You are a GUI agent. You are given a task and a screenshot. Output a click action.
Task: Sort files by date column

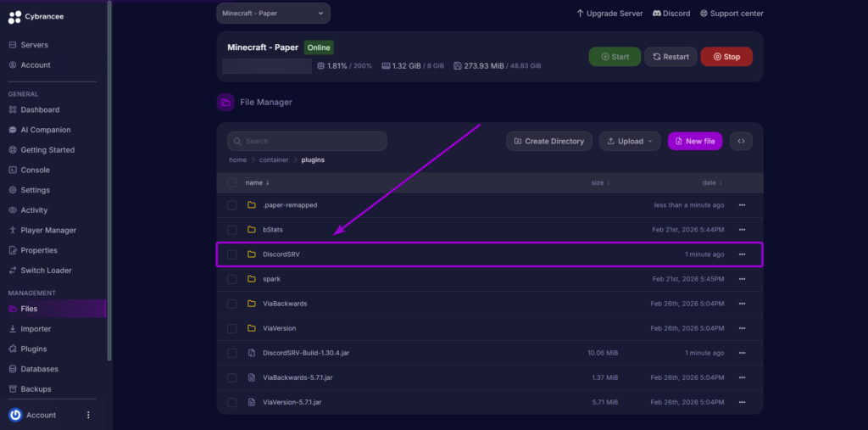tap(712, 183)
